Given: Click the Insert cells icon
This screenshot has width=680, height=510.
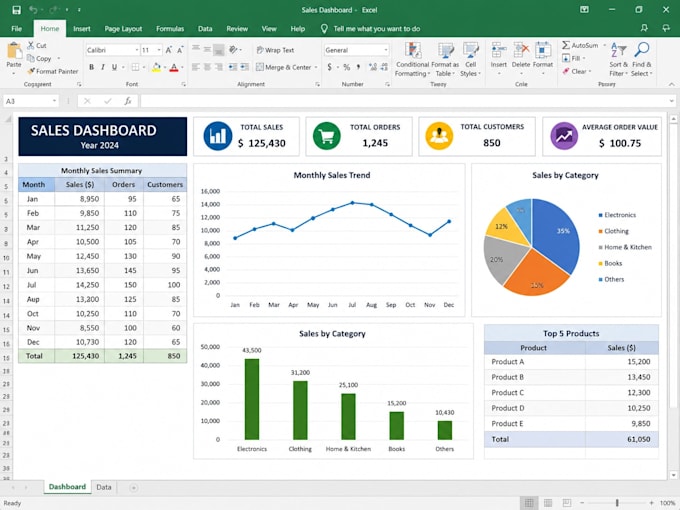Looking at the screenshot, I should (499, 50).
